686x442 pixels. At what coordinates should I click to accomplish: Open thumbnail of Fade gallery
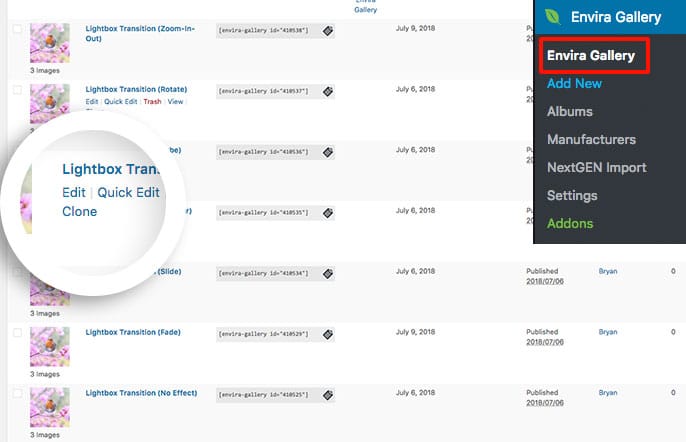click(49, 347)
